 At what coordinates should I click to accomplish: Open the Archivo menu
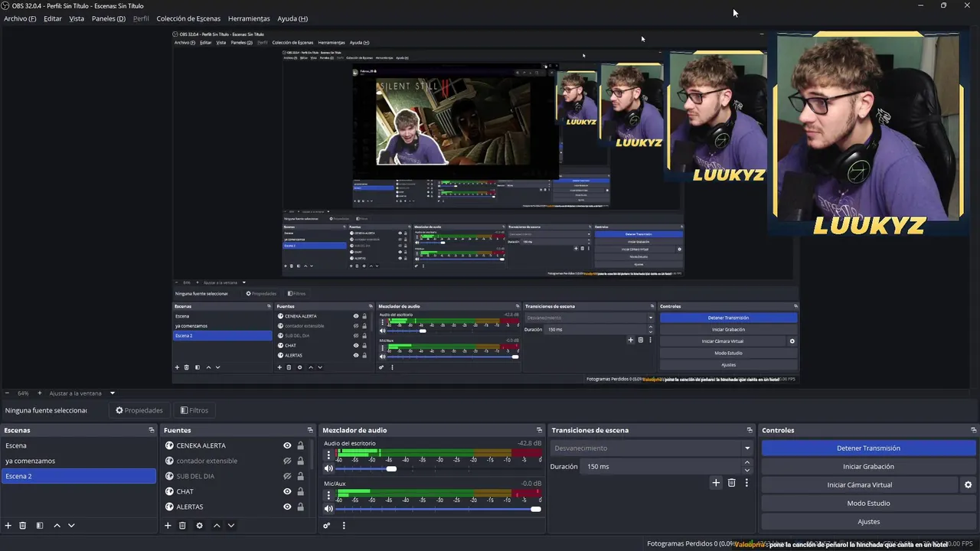coord(20,18)
